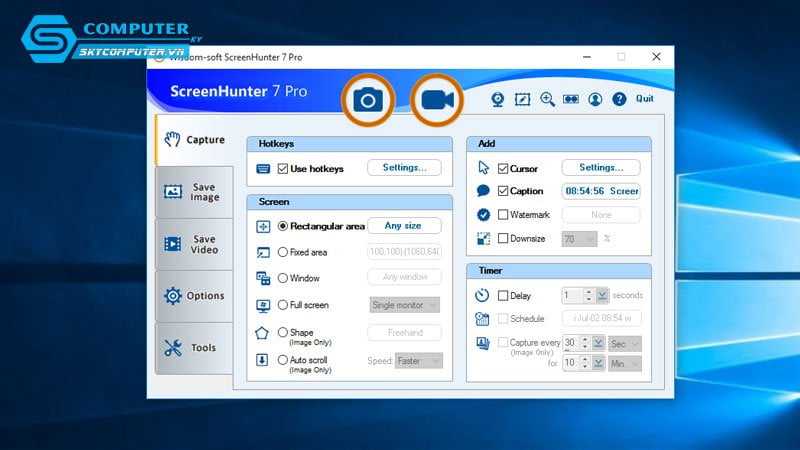Open the for 10 duration dropdown arrow
Image resolution: width=800 pixels, height=450 pixels.
pyautogui.click(x=598, y=363)
